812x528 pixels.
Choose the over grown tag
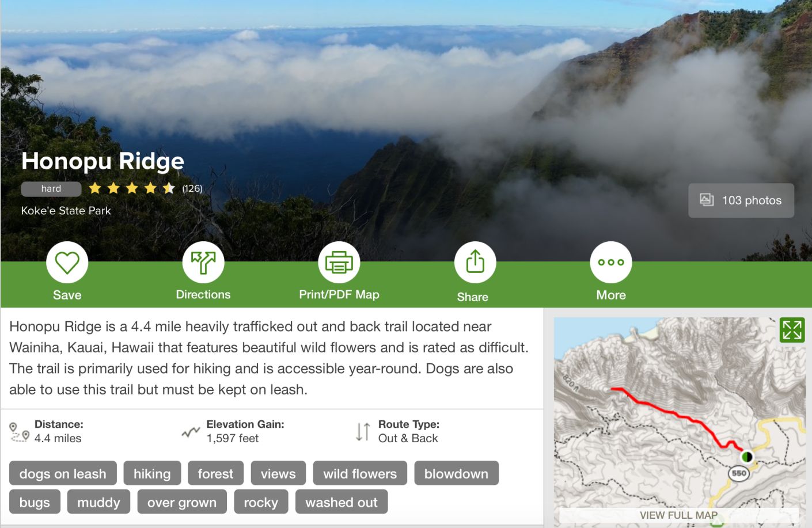[x=182, y=502]
